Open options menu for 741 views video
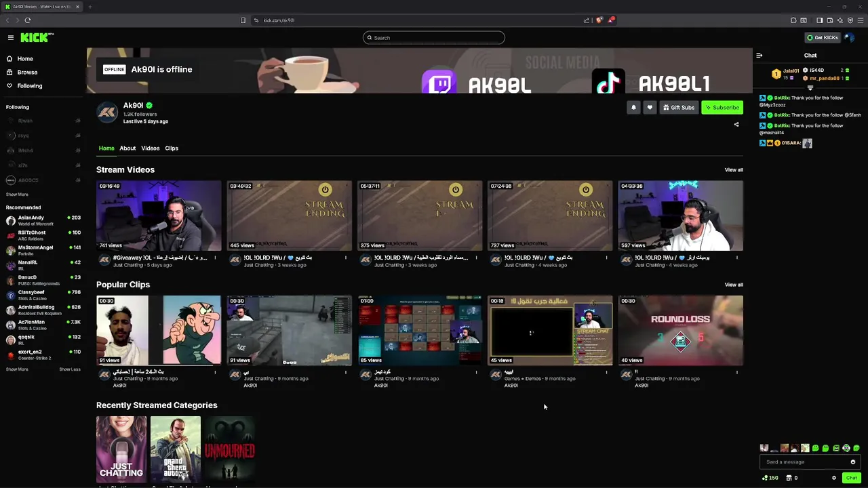868x488 pixels. (x=216, y=258)
